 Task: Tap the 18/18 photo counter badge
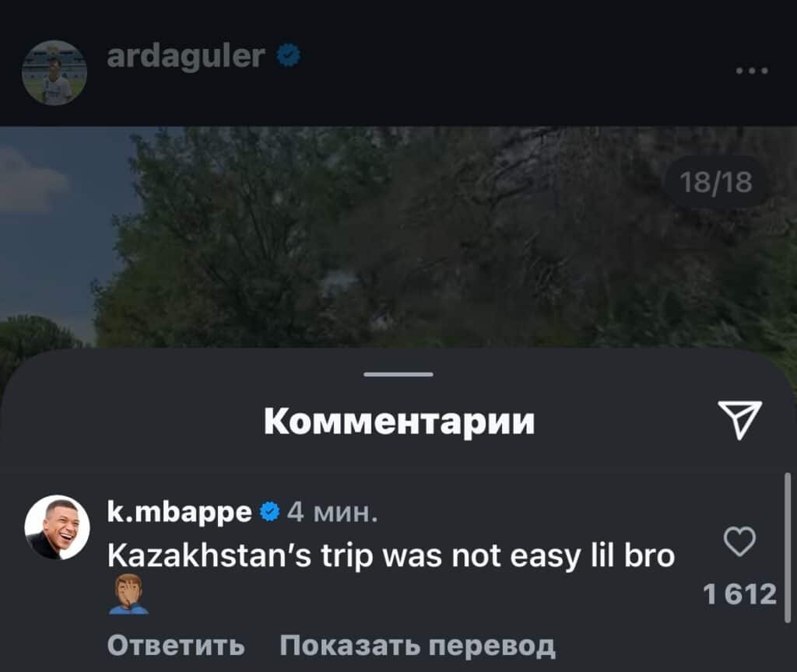[716, 182]
